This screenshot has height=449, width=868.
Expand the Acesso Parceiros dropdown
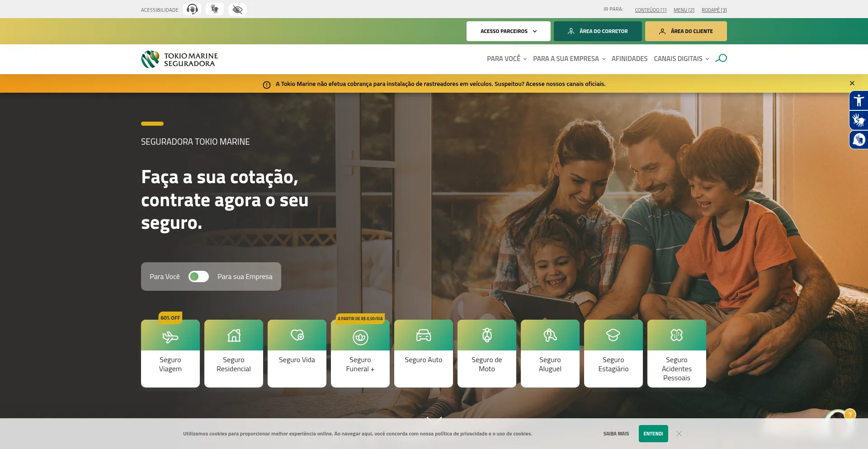[509, 31]
